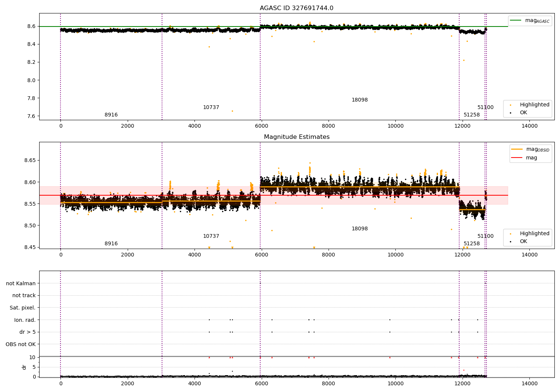Select the mag AGASC legend entry in top plot

(x=530, y=21)
